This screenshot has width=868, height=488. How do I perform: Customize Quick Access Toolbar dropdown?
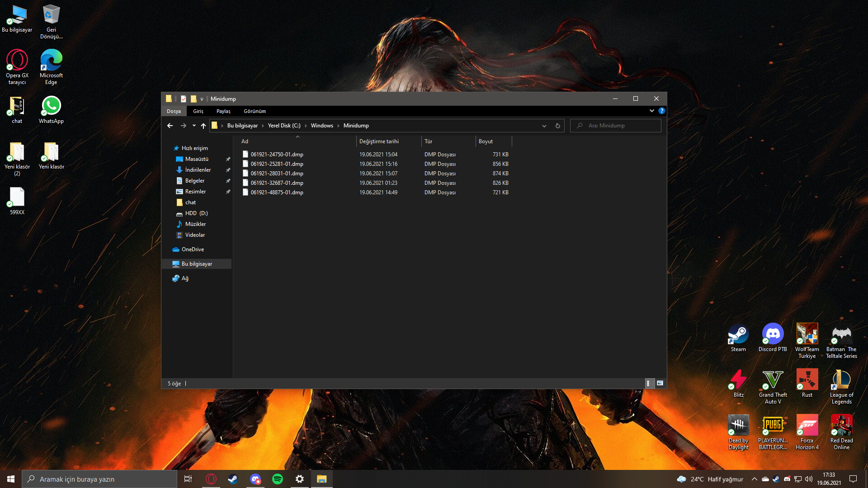tap(202, 99)
